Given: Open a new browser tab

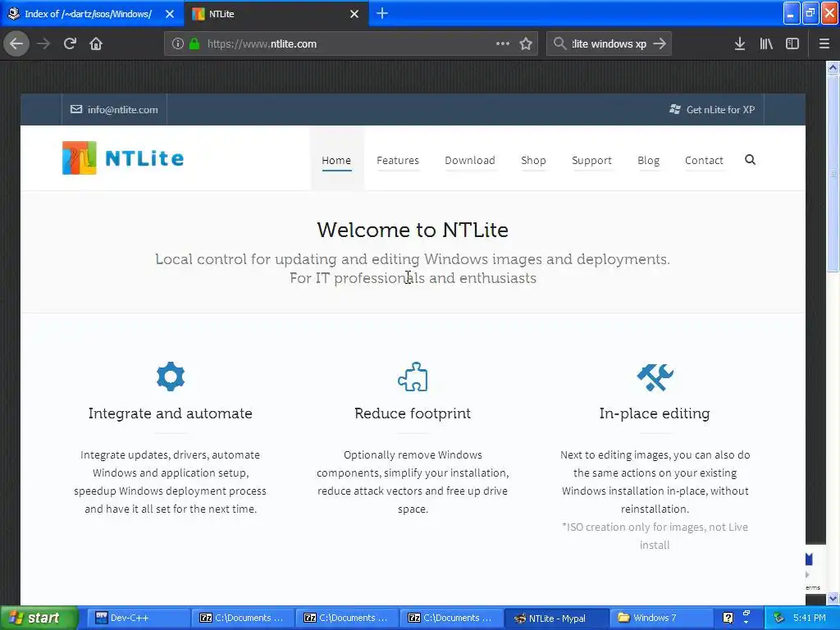Looking at the screenshot, I should tap(382, 13).
